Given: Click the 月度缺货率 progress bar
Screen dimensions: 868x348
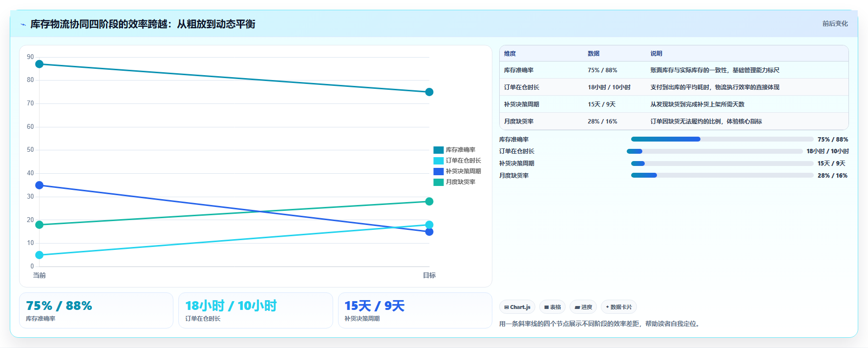Looking at the screenshot, I should pos(722,175).
